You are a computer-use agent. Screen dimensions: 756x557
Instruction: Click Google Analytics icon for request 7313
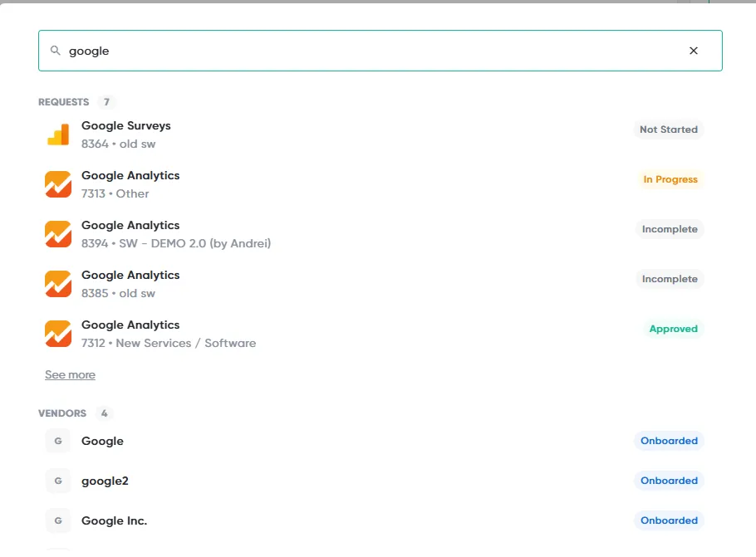(58, 184)
